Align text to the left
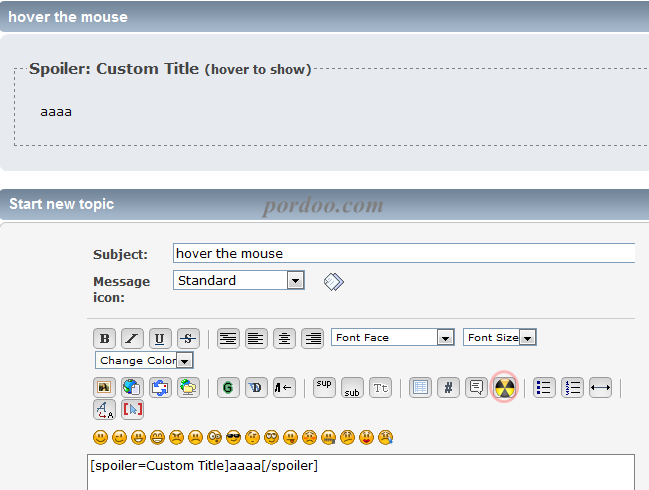Image resolution: width=649 pixels, height=490 pixels. click(256, 339)
